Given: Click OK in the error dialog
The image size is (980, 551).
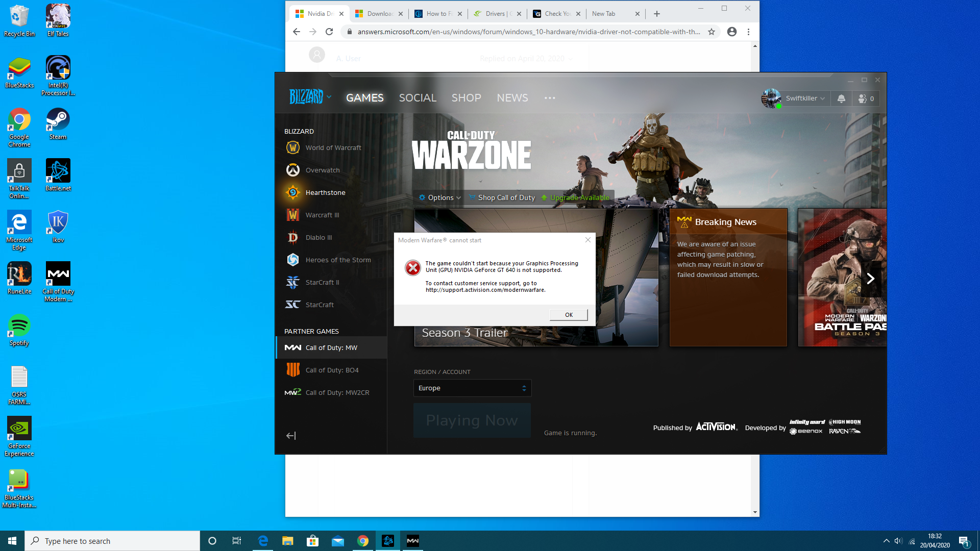Looking at the screenshot, I should (569, 315).
